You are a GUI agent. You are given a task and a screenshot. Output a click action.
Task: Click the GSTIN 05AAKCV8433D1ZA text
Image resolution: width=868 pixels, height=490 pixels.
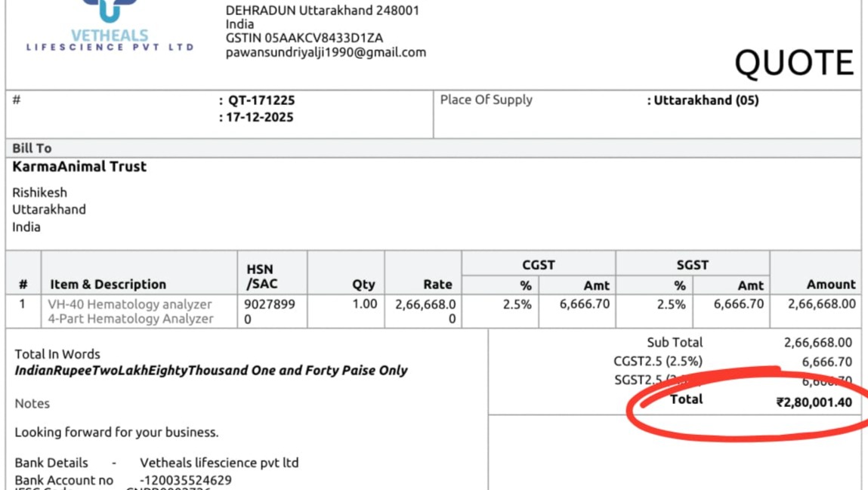tap(304, 39)
